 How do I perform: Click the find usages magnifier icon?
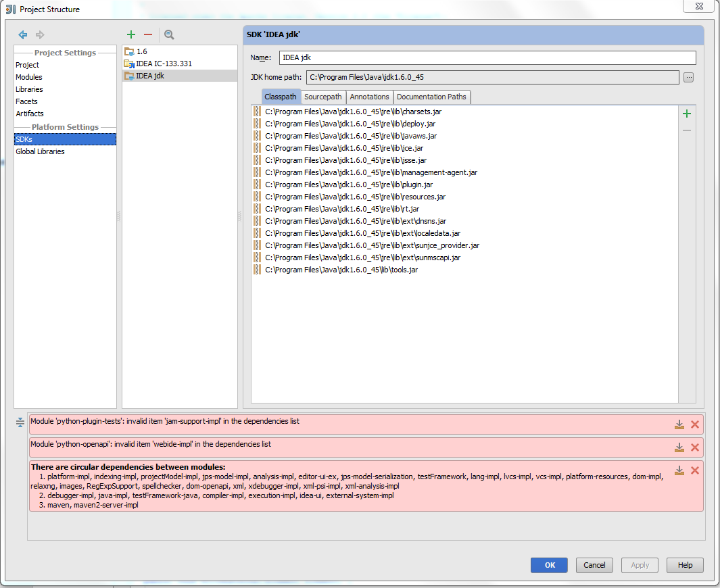[169, 34]
